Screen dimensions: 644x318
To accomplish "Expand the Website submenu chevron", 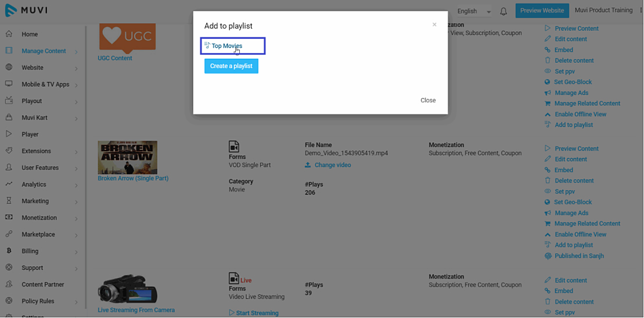I will pyautogui.click(x=77, y=68).
